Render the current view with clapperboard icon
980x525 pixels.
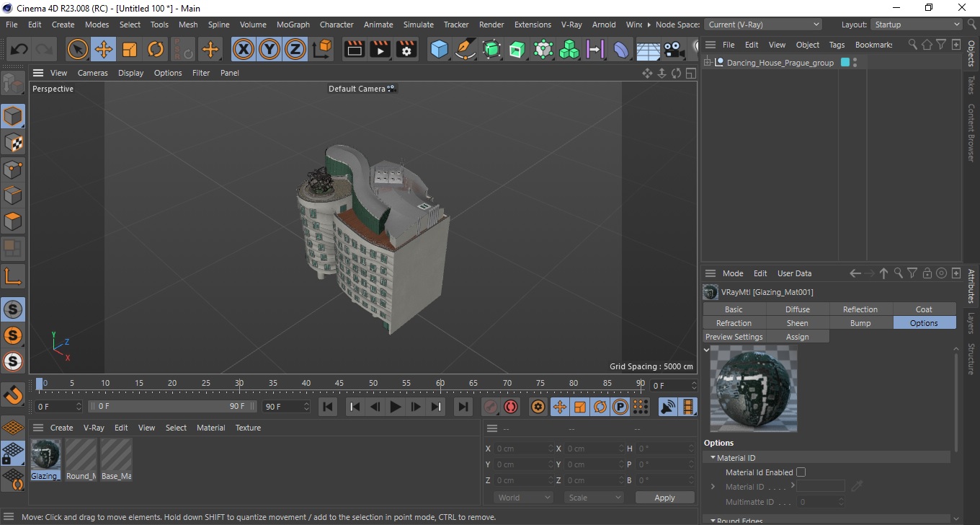(355, 50)
